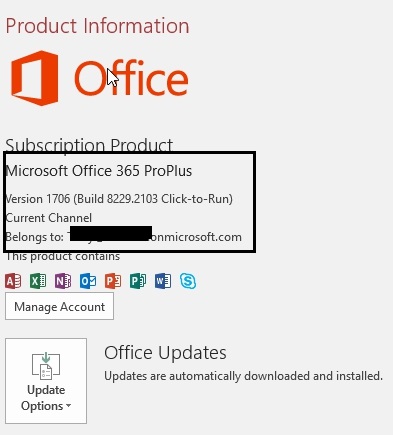Viewport: 393px width, 435px height.
Task: Click the automatically downloaded updates description
Action: click(x=244, y=376)
